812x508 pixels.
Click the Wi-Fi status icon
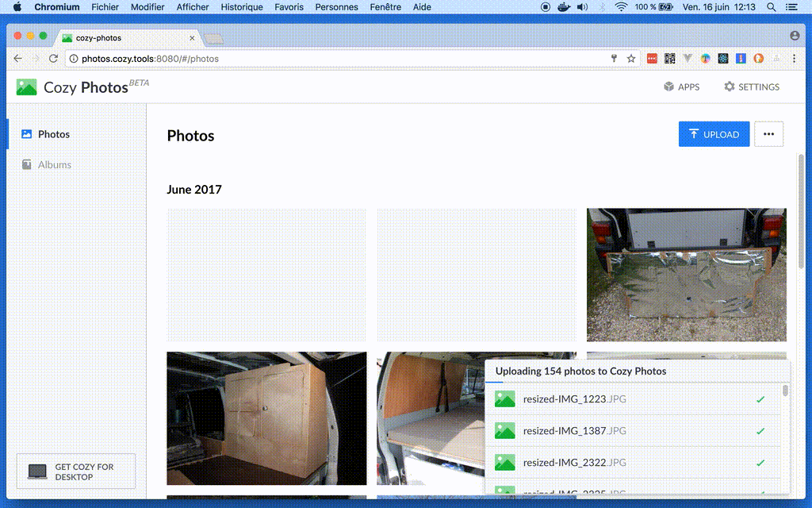[x=620, y=6]
